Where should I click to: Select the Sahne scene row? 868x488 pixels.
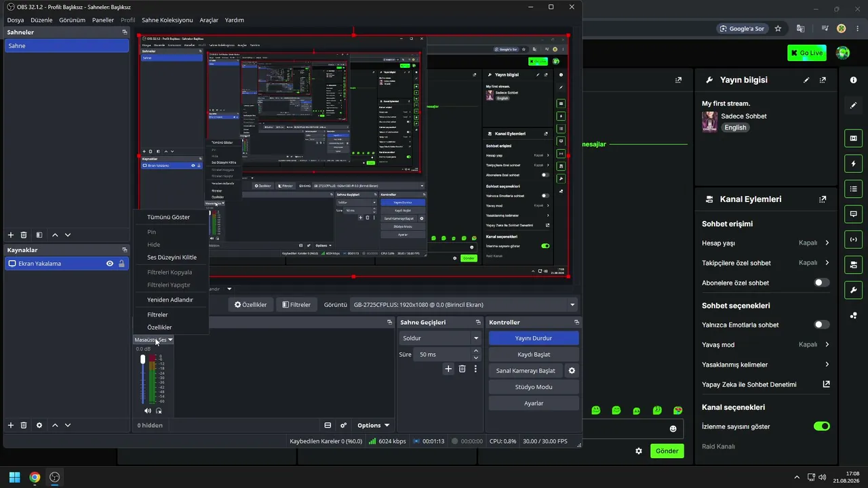pyautogui.click(x=66, y=46)
